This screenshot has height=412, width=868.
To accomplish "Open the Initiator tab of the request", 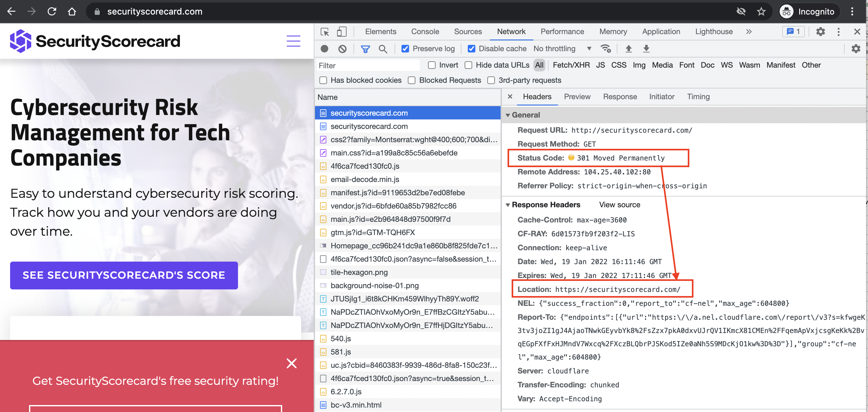I will click(662, 96).
